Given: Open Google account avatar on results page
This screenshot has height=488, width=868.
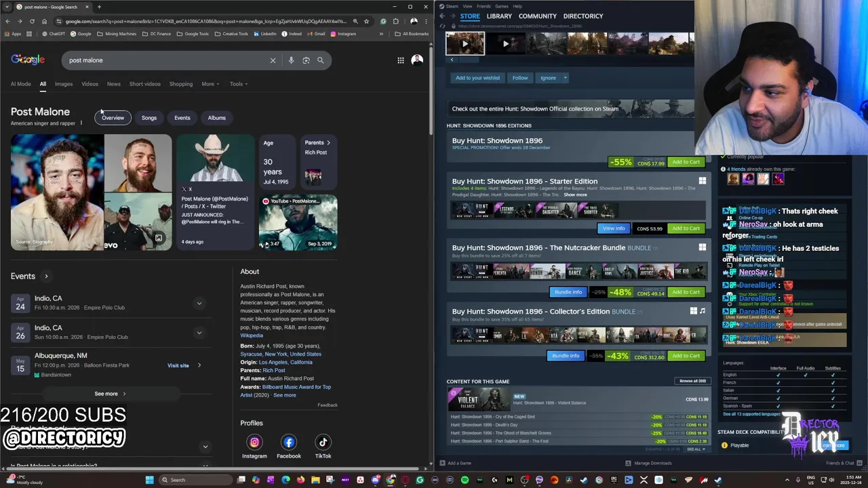Looking at the screenshot, I should point(417,60).
